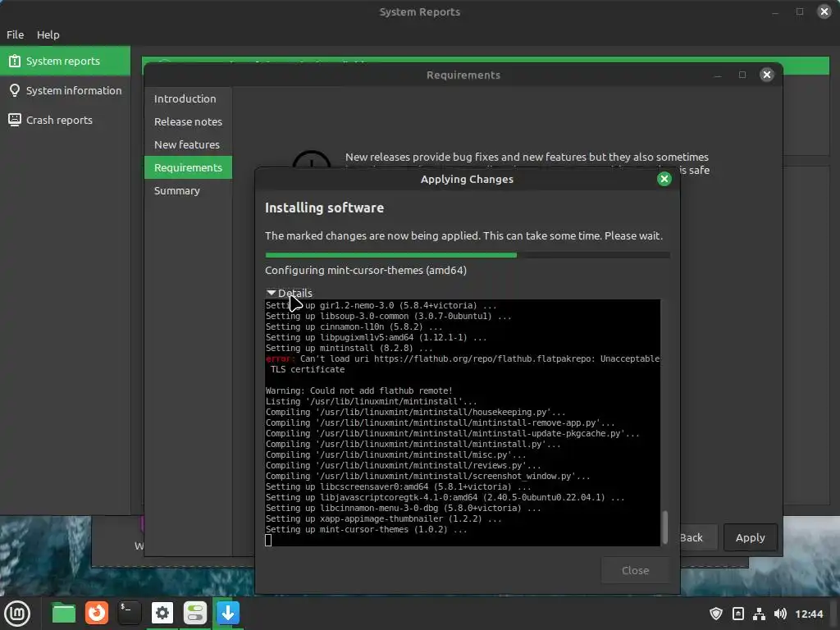Click the terminal output scrollbar
The height and width of the screenshot is (630, 840).
coord(664,527)
